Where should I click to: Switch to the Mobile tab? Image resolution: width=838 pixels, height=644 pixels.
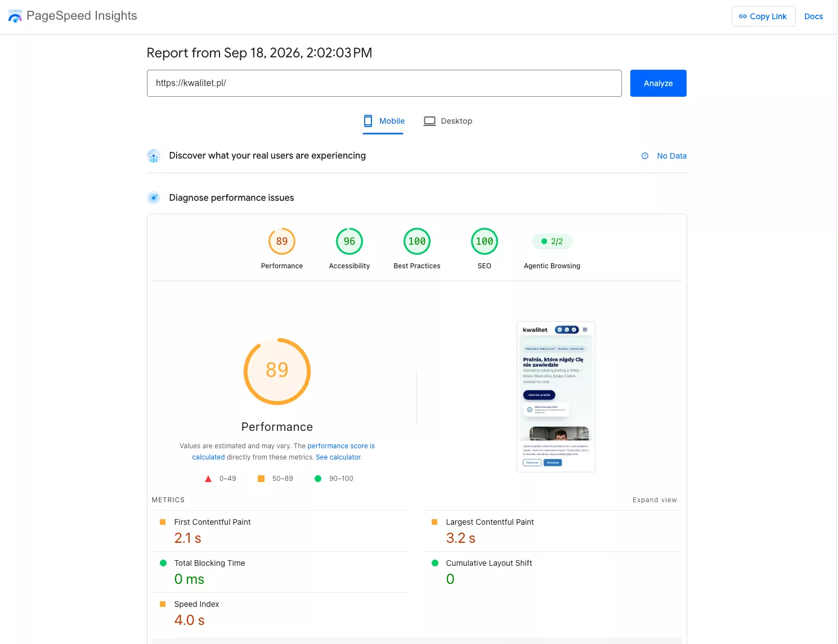tap(383, 121)
